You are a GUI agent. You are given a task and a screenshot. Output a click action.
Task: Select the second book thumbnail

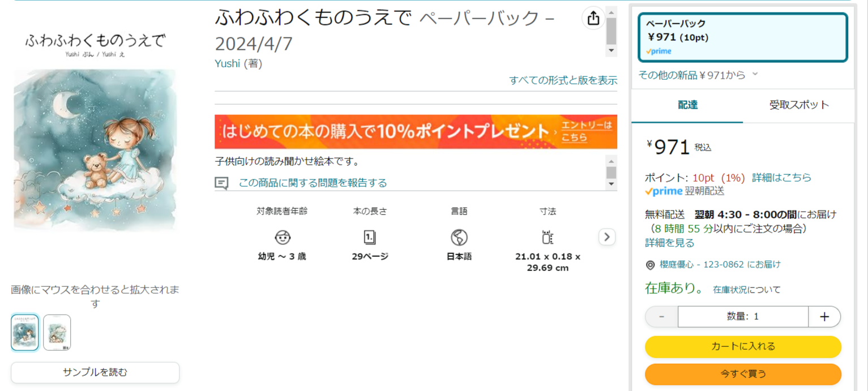[57, 333]
